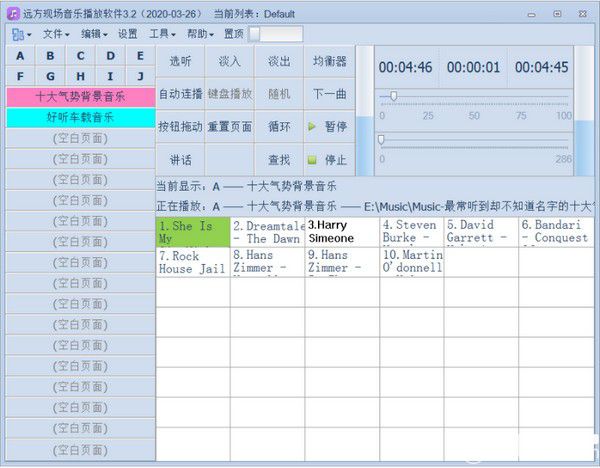Switch to page letter J

click(140, 76)
